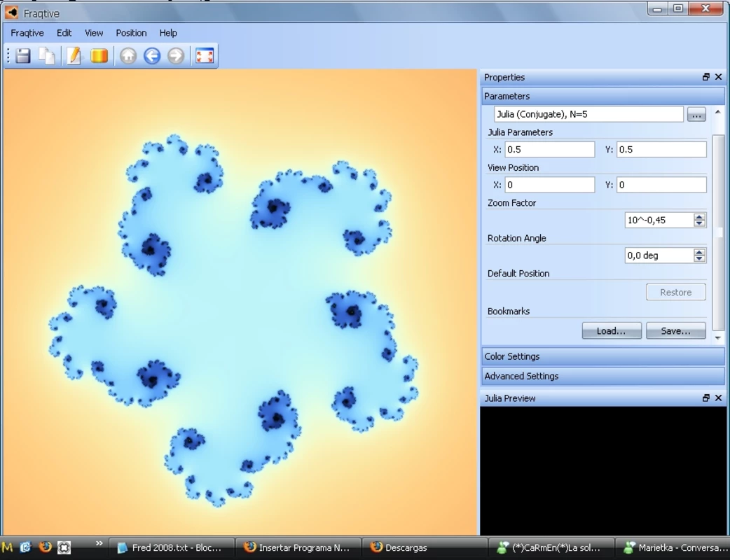Click the Parameters scrollbar up arrow
The image size is (730, 560).
click(x=718, y=112)
